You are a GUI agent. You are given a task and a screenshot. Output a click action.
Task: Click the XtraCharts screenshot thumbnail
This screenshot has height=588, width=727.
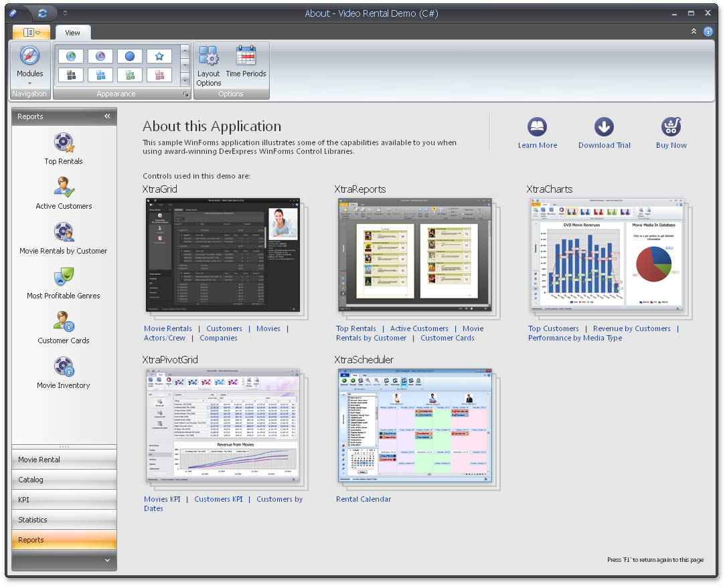607,255
